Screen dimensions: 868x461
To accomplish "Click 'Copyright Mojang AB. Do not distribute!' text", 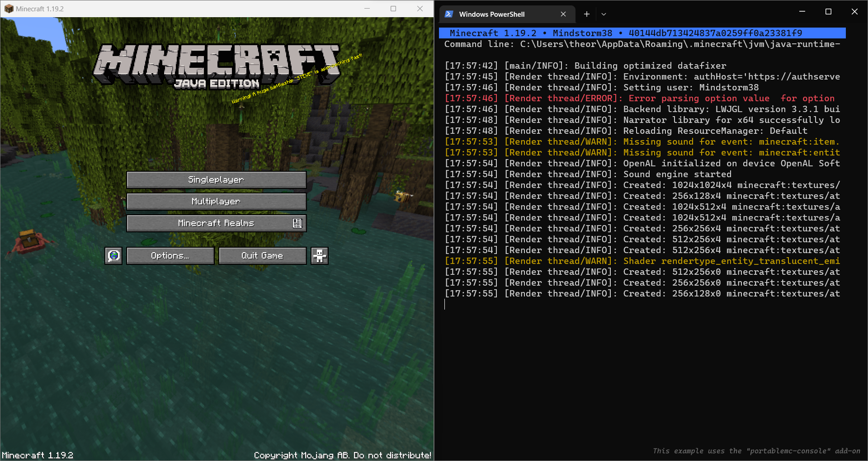I will click(343, 455).
